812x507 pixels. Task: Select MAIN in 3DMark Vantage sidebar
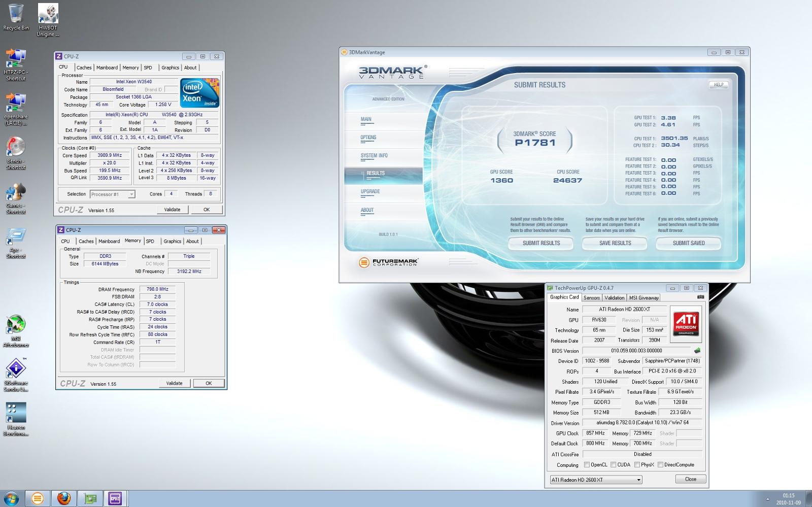366,119
